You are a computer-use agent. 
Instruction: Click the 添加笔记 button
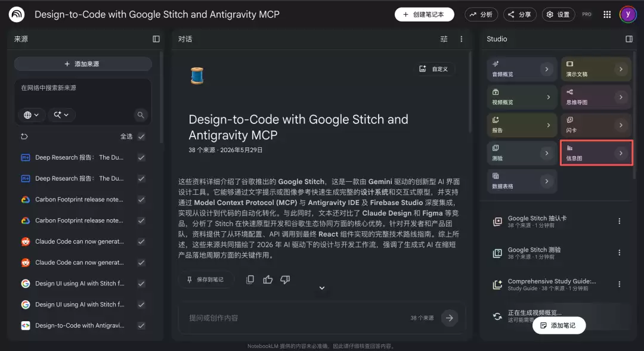click(559, 325)
